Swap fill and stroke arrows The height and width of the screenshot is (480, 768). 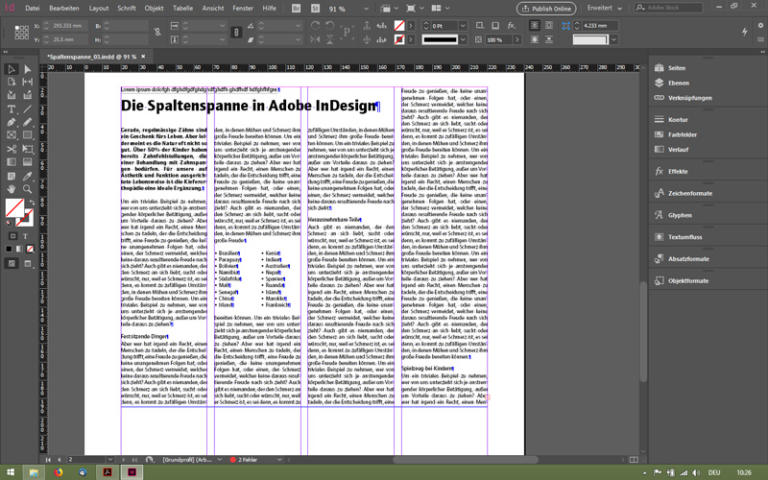coord(31,201)
